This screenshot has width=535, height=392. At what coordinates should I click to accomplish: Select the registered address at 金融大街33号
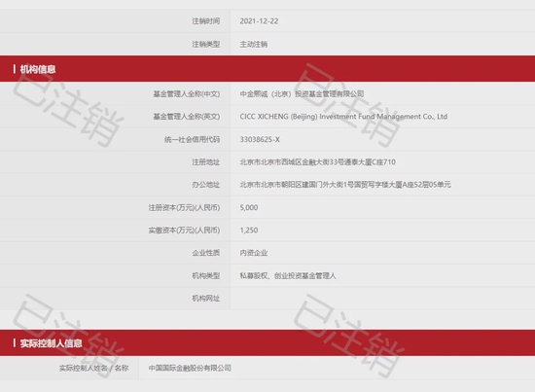tap(318, 162)
